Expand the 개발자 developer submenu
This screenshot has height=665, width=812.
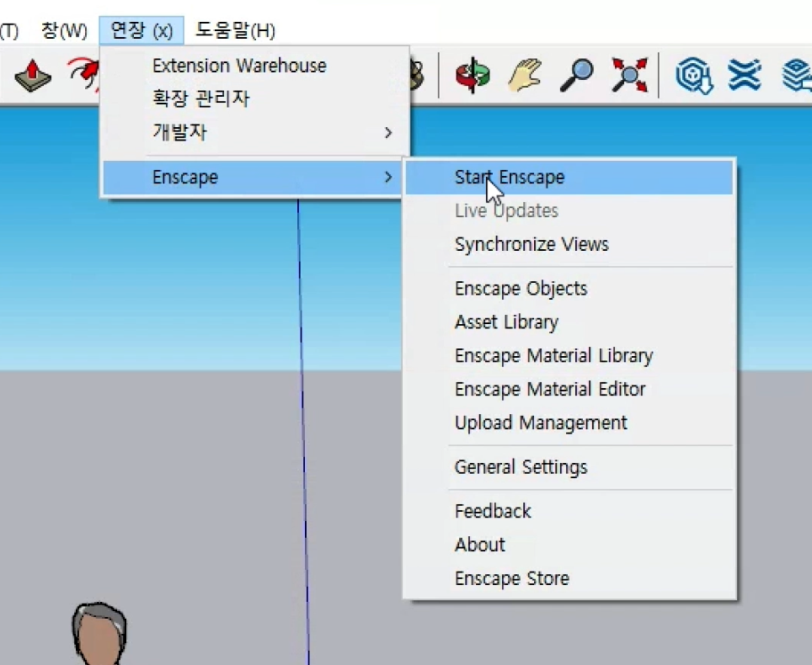pyautogui.click(x=254, y=132)
